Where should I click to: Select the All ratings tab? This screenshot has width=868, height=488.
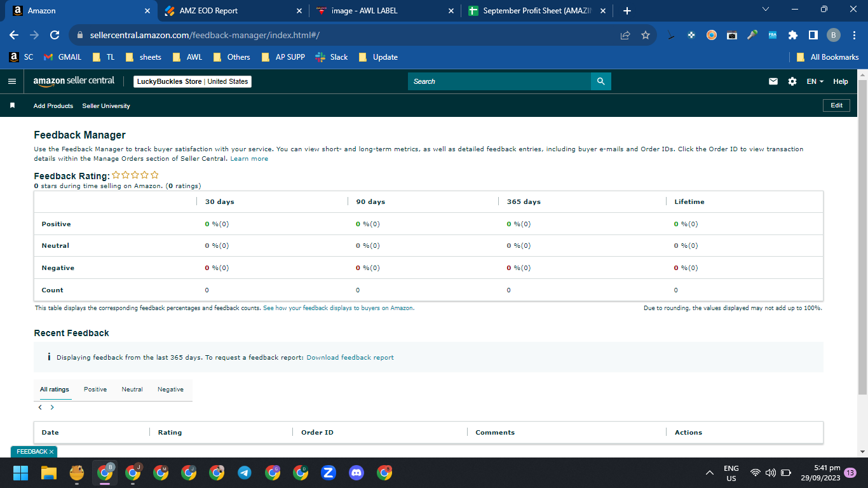click(55, 390)
